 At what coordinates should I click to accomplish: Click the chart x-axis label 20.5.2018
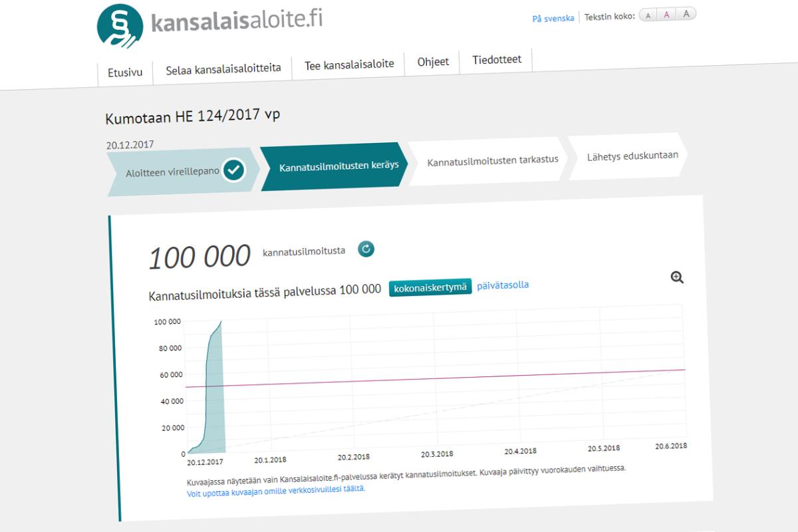603,449
